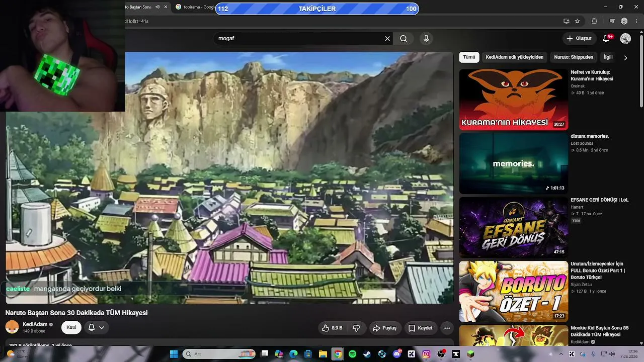
Task: Click the taskbar search box
Action: [219, 354]
